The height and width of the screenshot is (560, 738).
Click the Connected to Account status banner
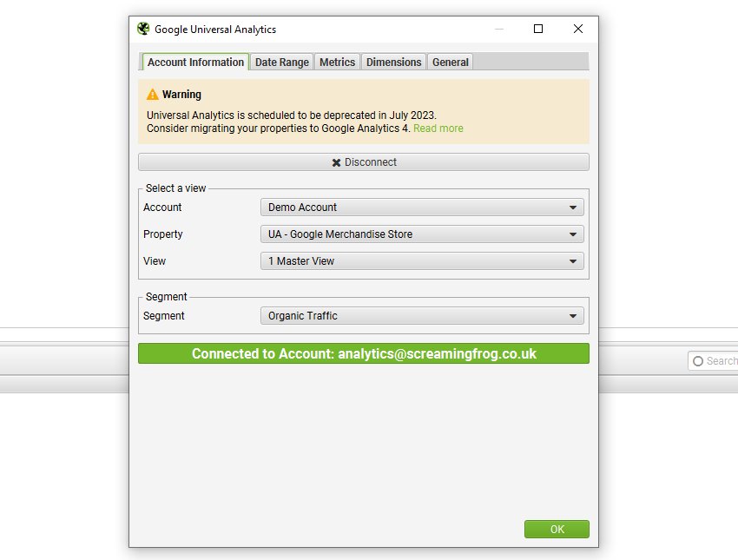(x=363, y=353)
